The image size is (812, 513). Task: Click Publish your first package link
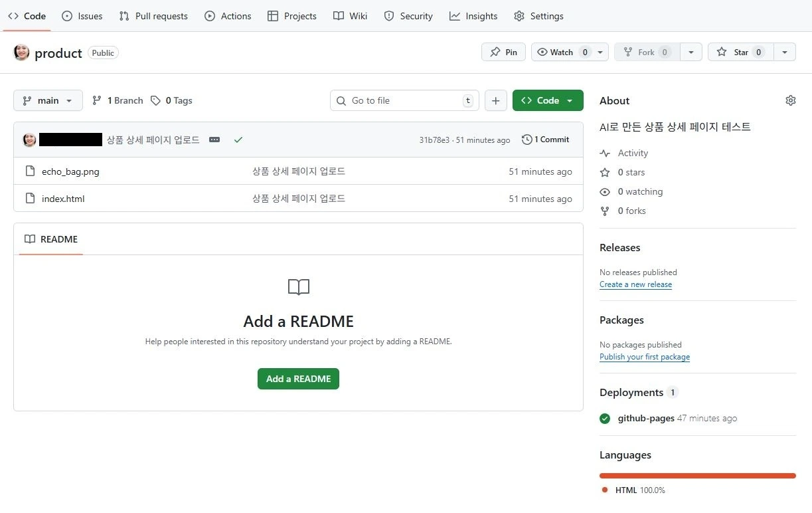click(645, 357)
